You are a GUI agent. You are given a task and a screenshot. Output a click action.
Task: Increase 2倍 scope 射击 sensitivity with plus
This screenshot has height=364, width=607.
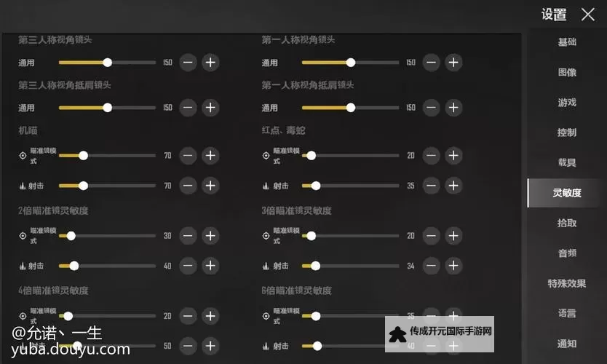(210, 266)
